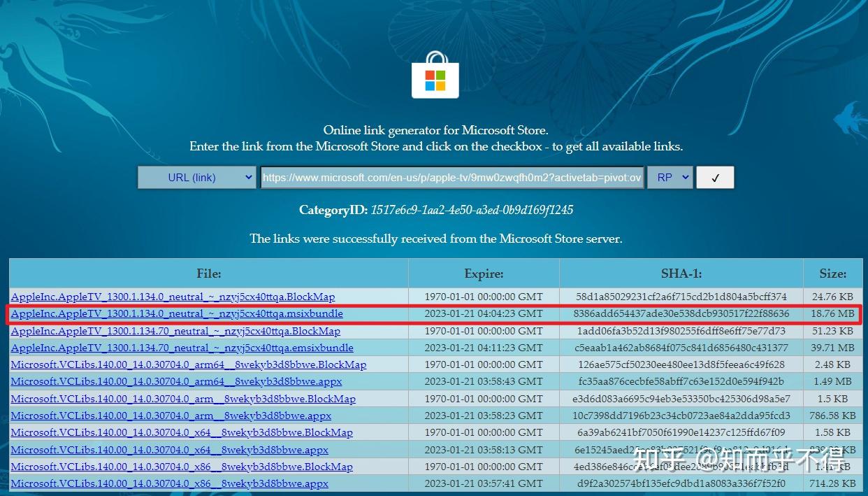Click 'Online link generator for Microsoft Store' heading
This screenshot has width=868, height=496.
(435, 130)
